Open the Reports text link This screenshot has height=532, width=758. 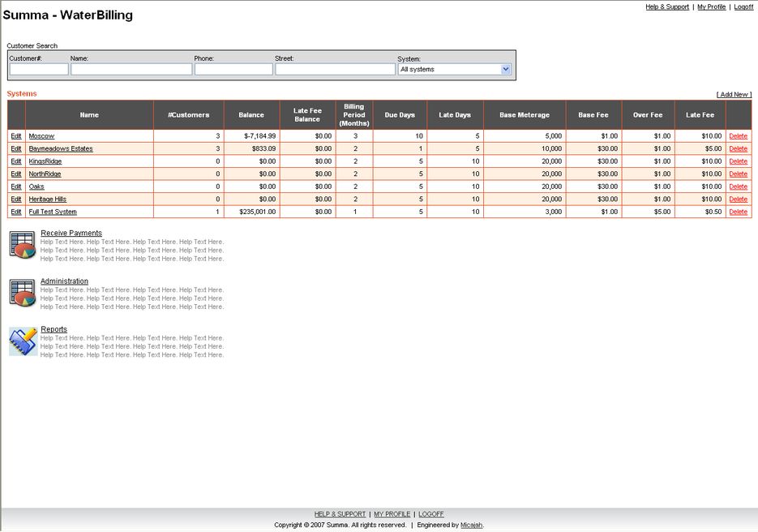coord(54,329)
